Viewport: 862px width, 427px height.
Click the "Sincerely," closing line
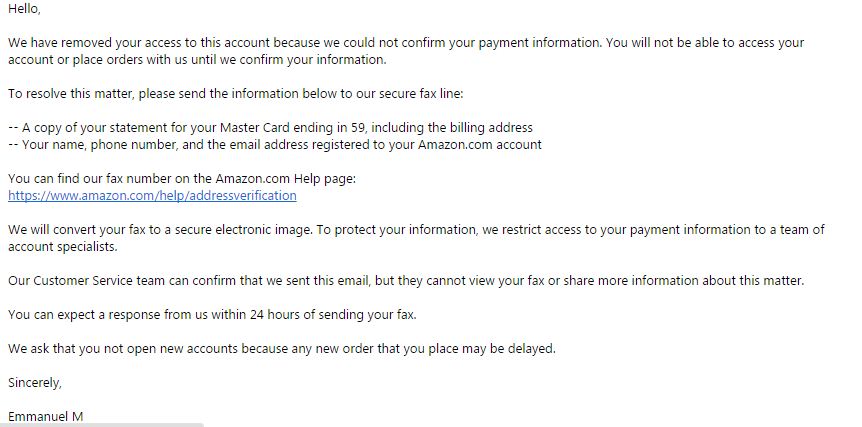35,382
